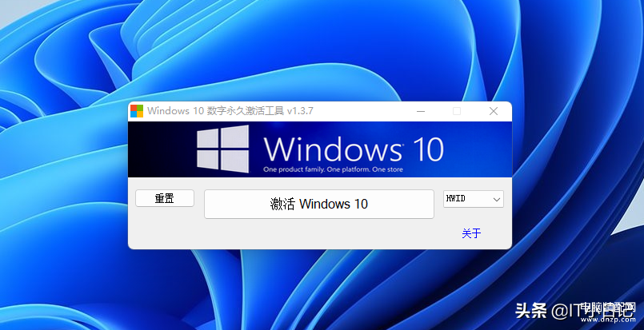Close the activation tool window
This screenshot has width=644, height=330.
tap(494, 111)
